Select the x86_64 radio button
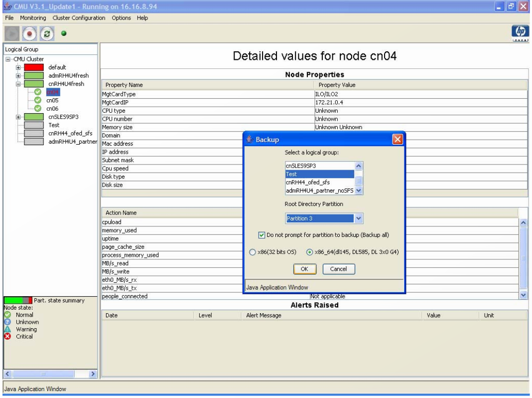This screenshot has height=398, width=532. (309, 252)
